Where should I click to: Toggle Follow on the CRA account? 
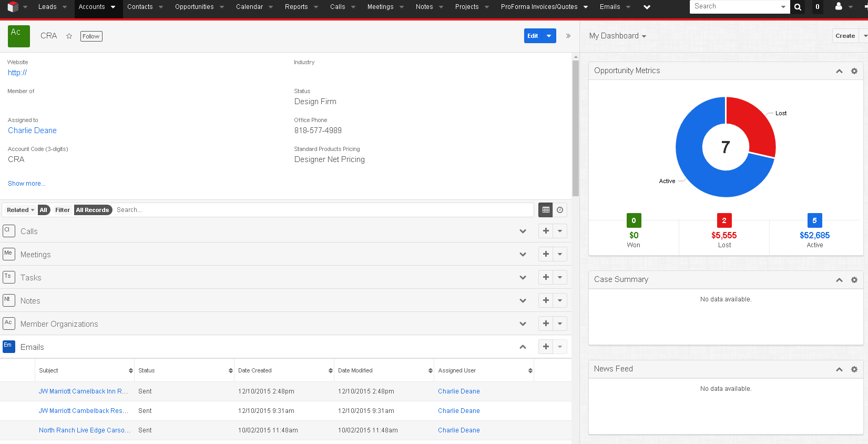click(x=91, y=36)
